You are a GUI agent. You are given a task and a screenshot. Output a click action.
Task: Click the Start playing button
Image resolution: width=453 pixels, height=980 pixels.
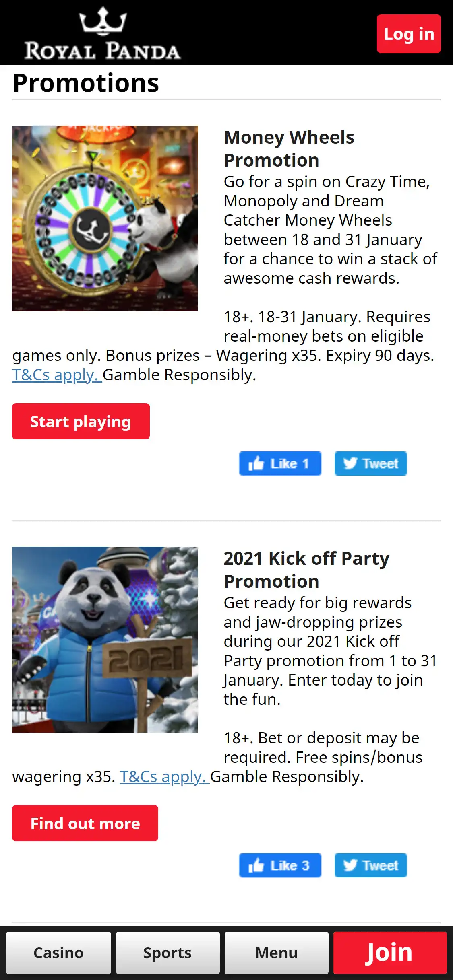click(x=81, y=421)
